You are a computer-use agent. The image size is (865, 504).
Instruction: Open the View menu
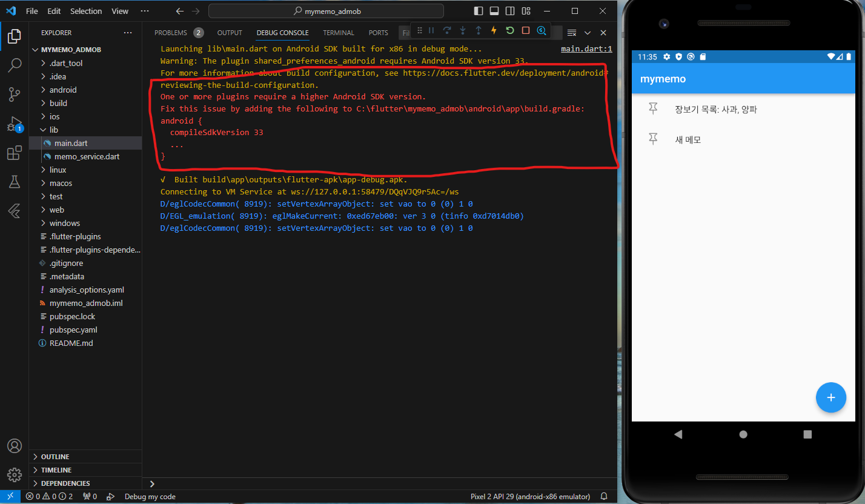[120, 11]
